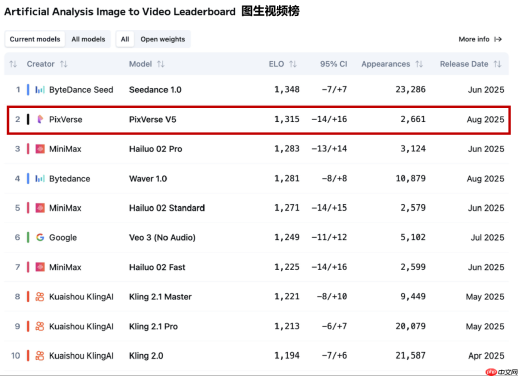Viewport: 518px width, 376px height.
Task: Select the Hailuo 02 Fast model name
Action: [157, 267]
